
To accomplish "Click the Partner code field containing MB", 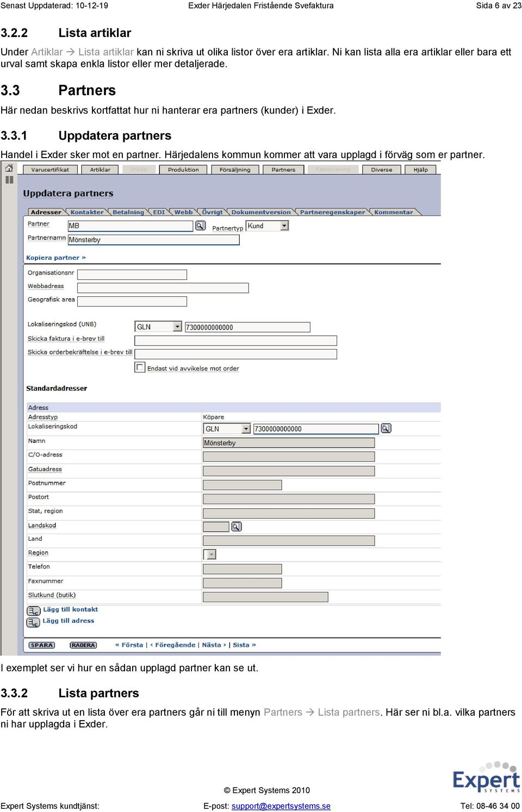I will [130, 226].
